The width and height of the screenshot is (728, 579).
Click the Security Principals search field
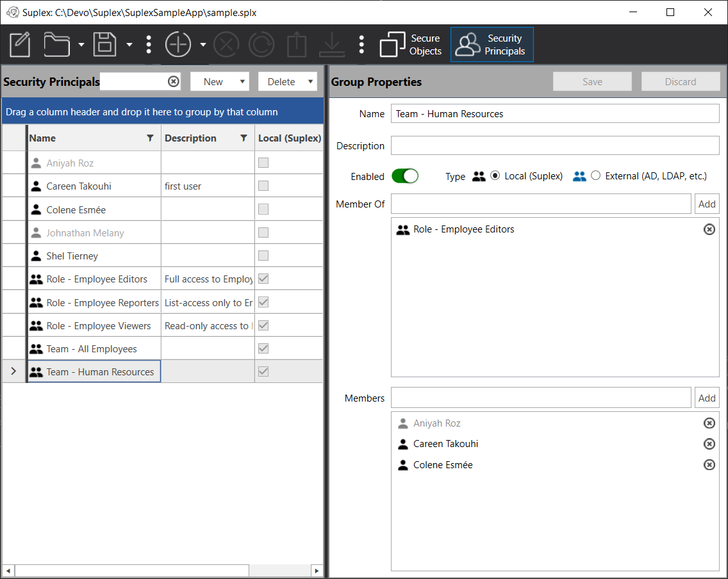(134, 81)
